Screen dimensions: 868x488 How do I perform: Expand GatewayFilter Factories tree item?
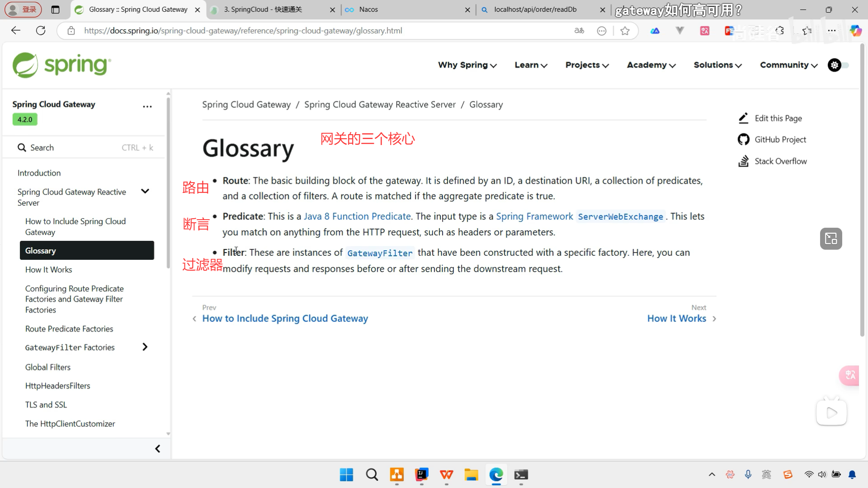pyautogui.click(x=145, y=347)
